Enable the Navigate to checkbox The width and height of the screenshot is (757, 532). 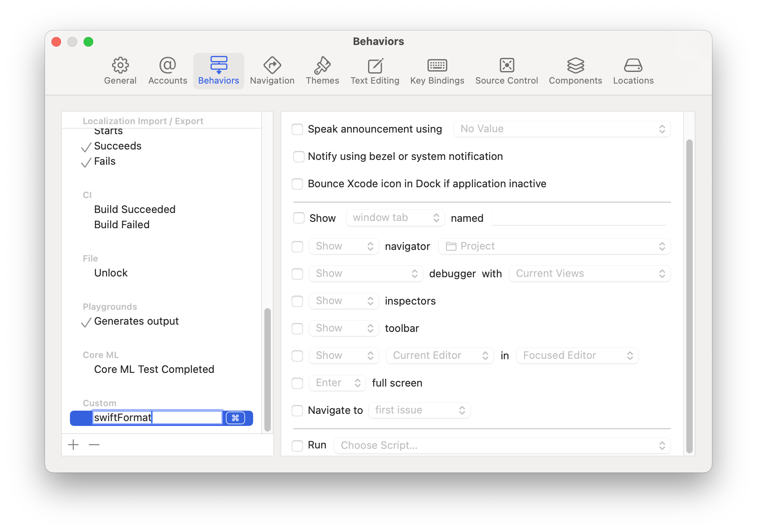297,411
